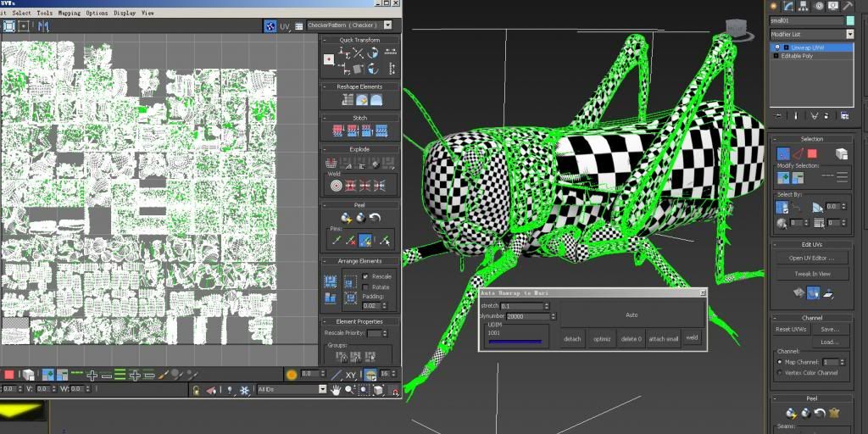868x434 pixels.
Task: Toggle polygon sub-object mode red square in UV editor
Action: (x=9, y=375)
